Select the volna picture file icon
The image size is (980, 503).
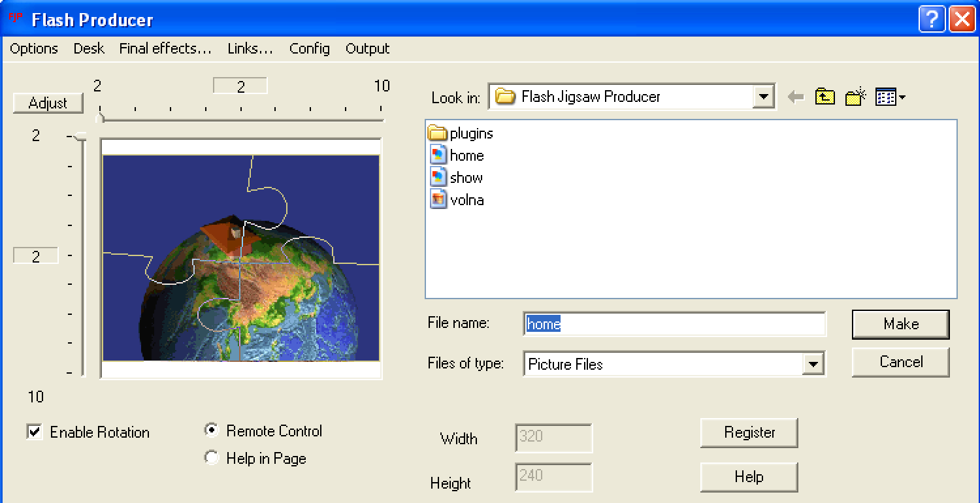click(438, 200)
